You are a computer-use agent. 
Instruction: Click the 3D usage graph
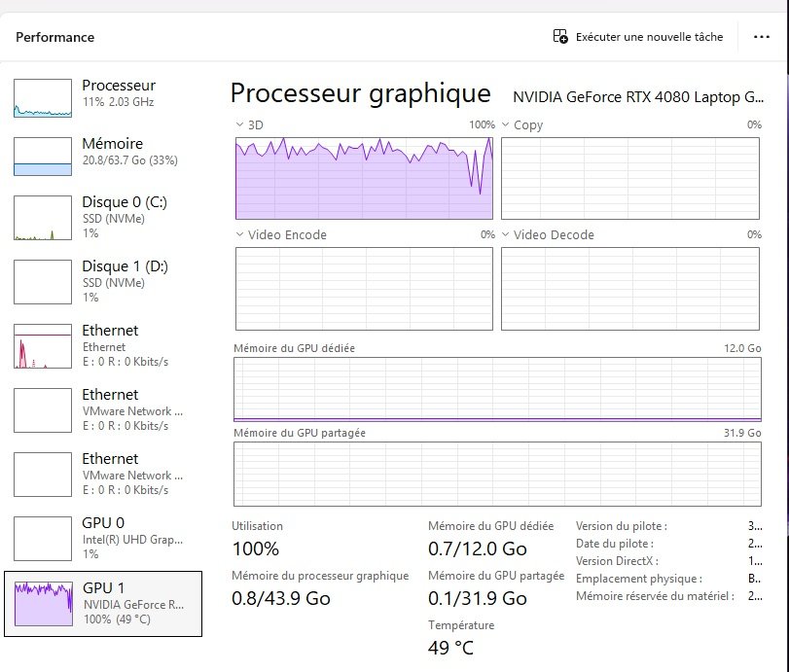tap(364, 178)
